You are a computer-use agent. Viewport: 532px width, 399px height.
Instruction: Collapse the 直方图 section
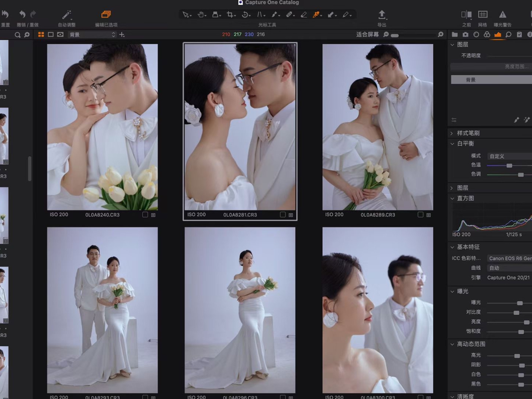click(452, 198)
